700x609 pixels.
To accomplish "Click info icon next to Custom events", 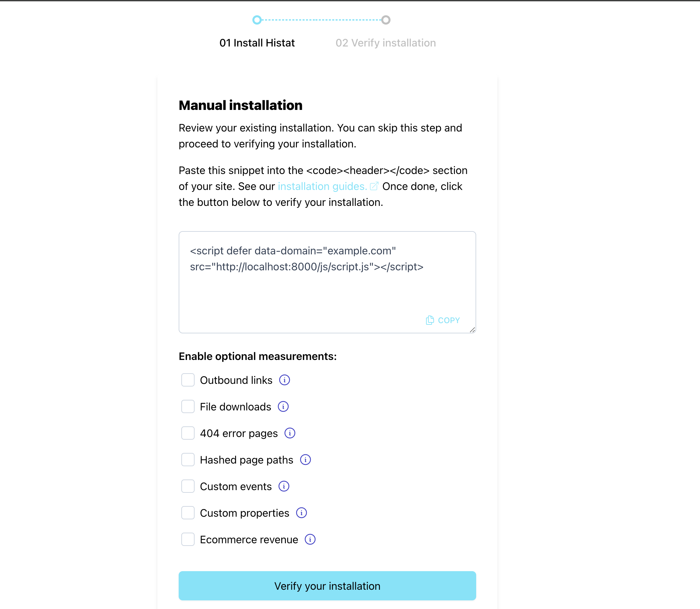I will click(285, 487).
